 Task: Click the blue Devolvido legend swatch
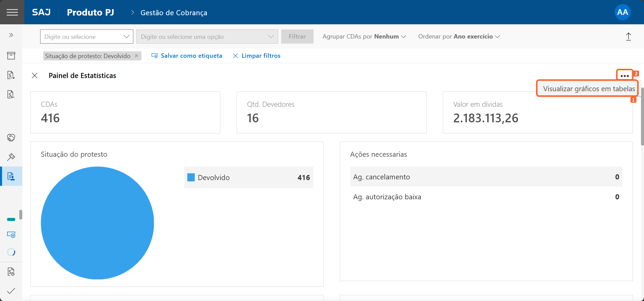coord(191,177)
